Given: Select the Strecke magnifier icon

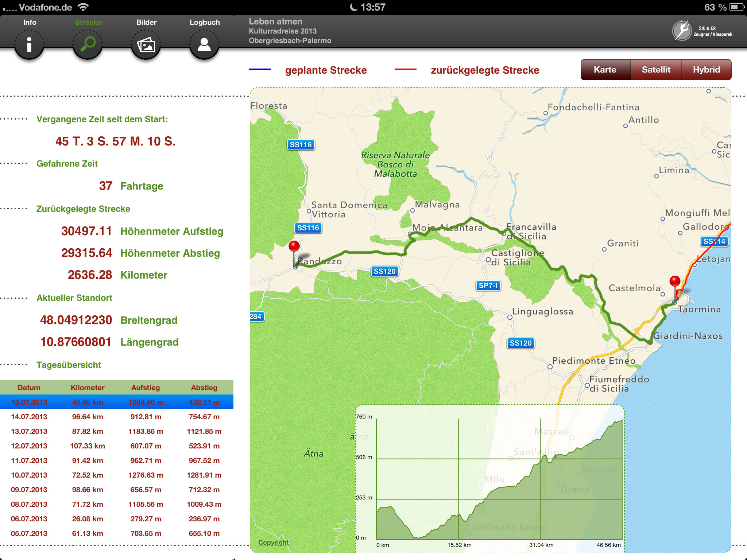Looking at the screenshot, I should tap(88, 44).
